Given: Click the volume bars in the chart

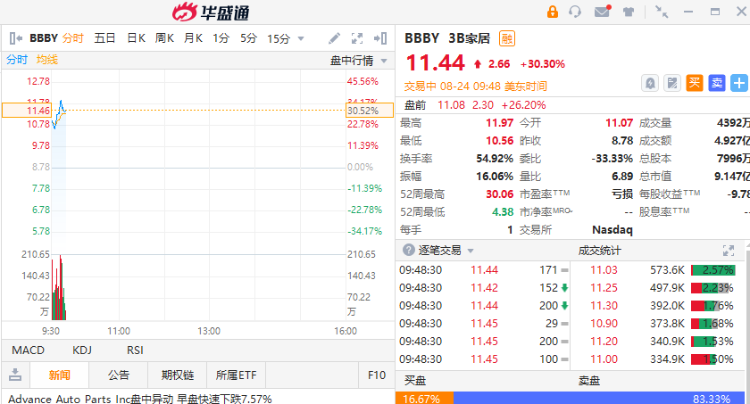Looking at the screenshot, I should pos(59,288).
